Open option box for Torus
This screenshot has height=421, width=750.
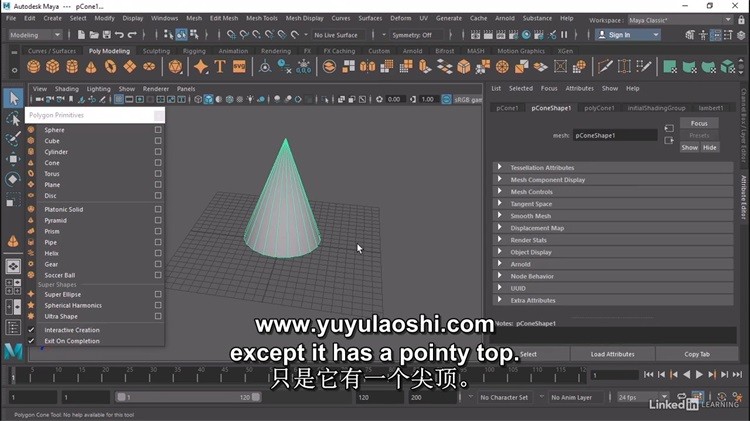(x=158, y=174)
